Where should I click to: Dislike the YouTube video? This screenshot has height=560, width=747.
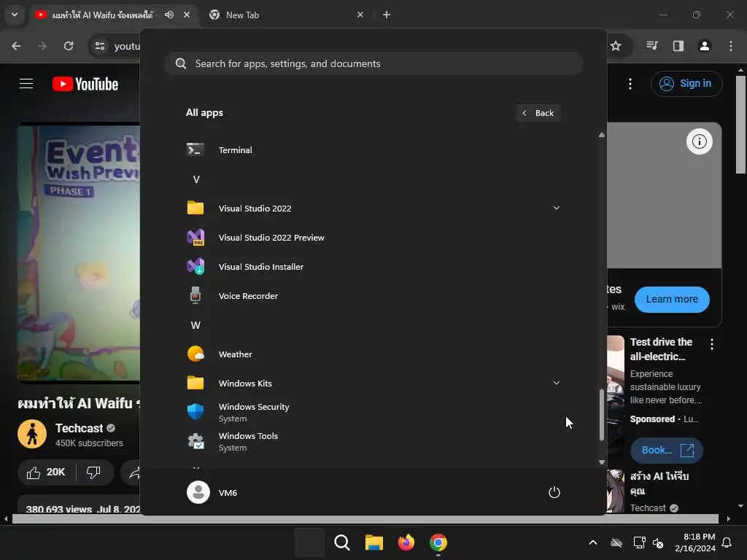(x=94, y=472)
